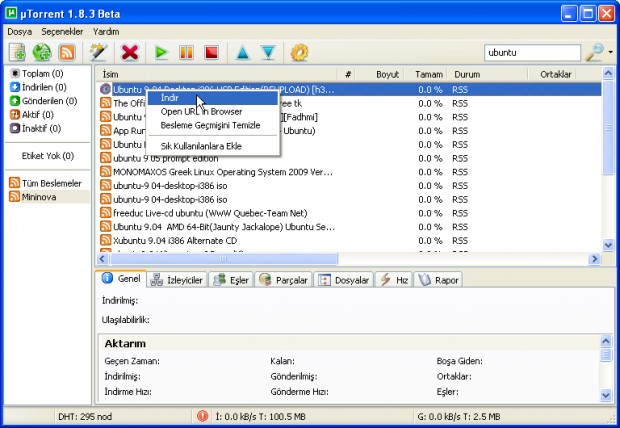Click torrent list scroll down arrow
The image size is (620, 428).
click(608, 245)
